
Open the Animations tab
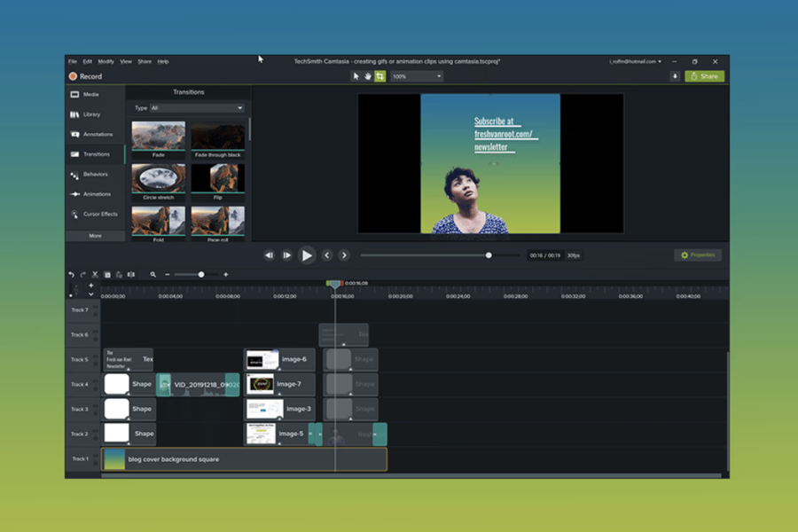pyautogui.click(x=95, y=194)
